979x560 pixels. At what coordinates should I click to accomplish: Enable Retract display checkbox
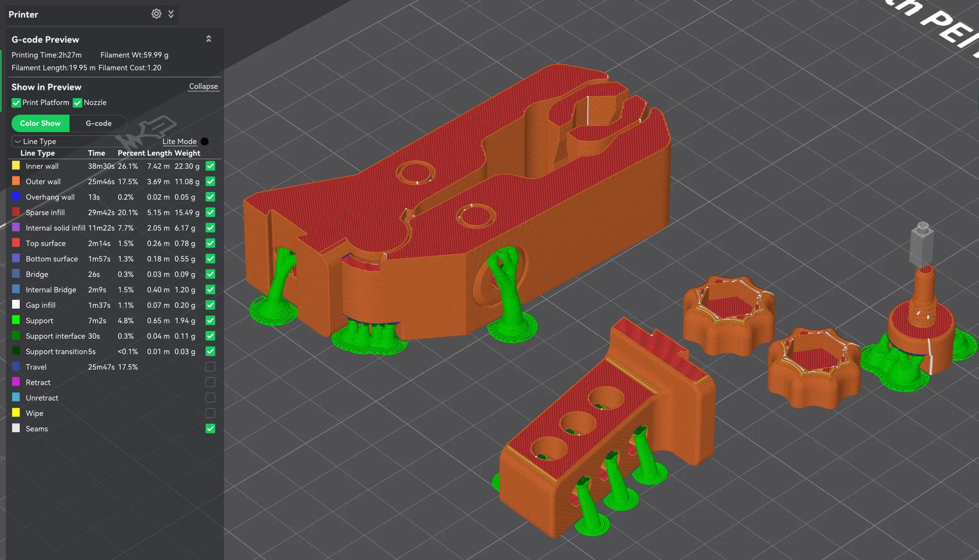click(210, 382)
